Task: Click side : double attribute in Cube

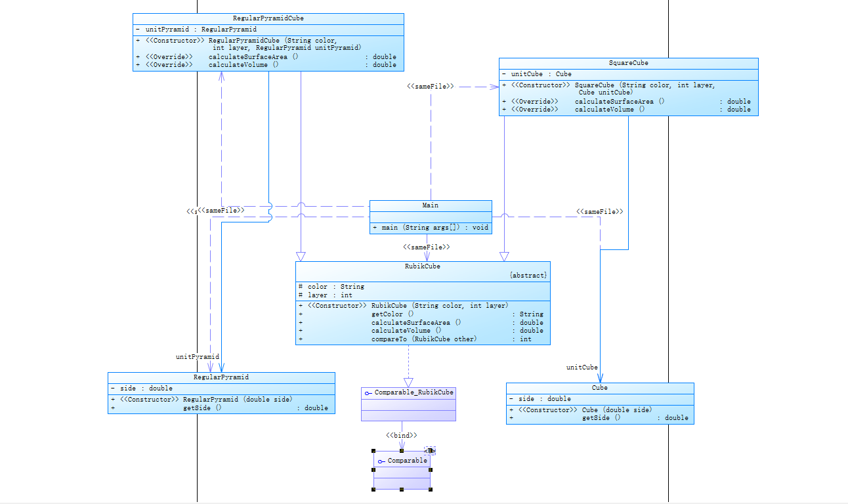Action: [540, 399]
